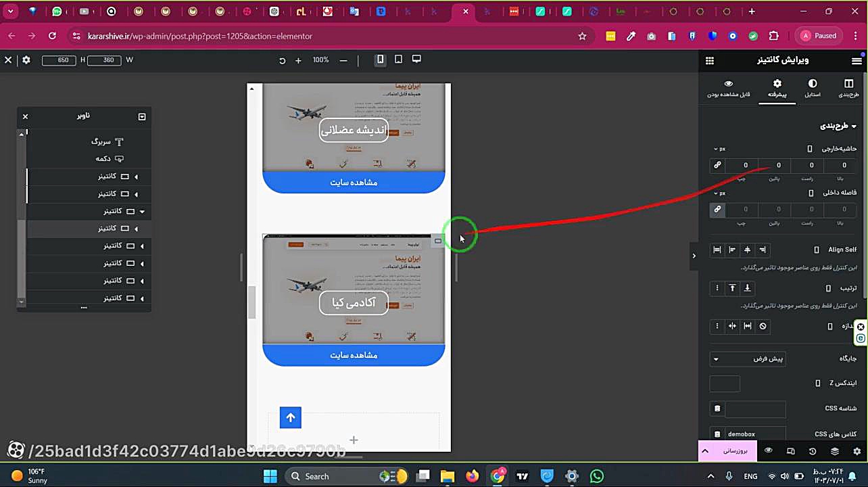This screenshot has width=868, height=487.
Task: Open the padding px unit dropdown
Action: pos(719,193)
